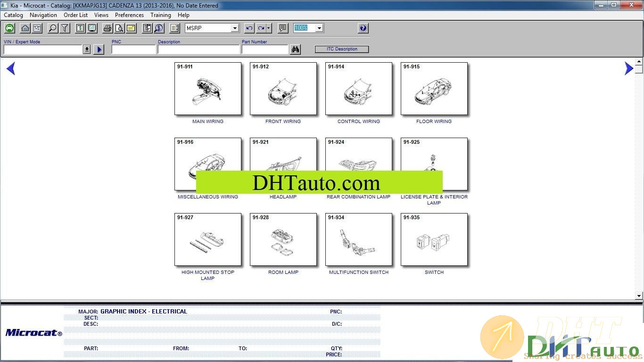Click the redo arrow icon
The width and height of the screenshot is (644, 362).
pos(261,28)
